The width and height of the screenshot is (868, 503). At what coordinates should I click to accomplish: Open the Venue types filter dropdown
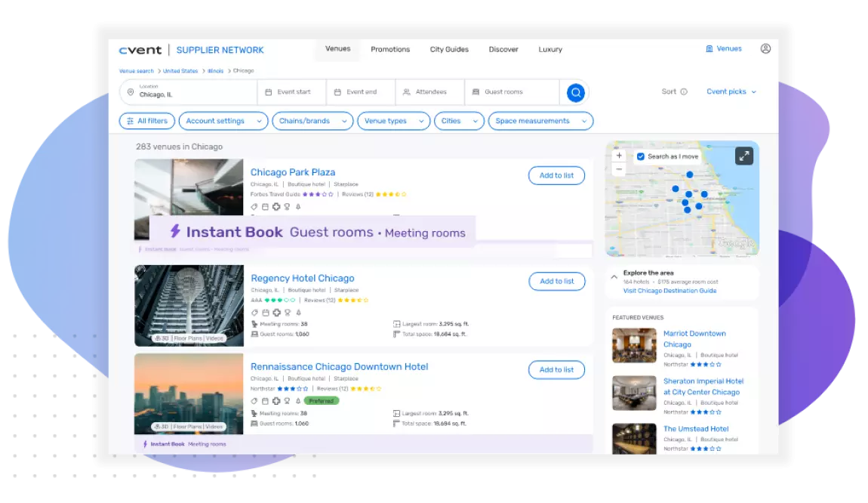point(393,121)
